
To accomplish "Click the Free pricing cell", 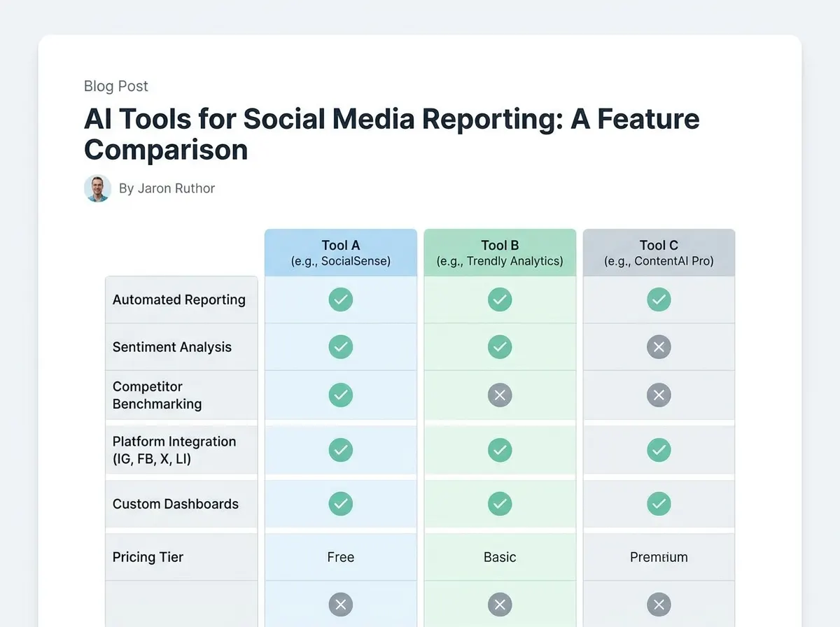I will coord(341,557).
